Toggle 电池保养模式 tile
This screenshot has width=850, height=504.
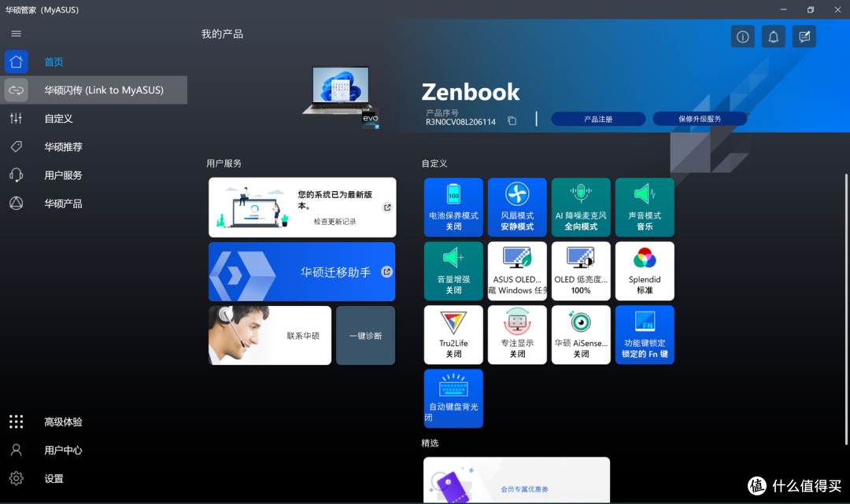(454, 208)
